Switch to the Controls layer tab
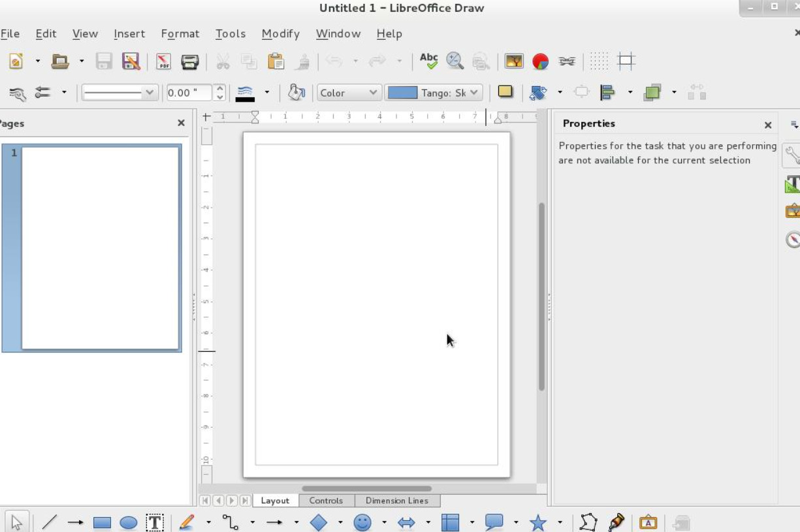800x532 pixels. tap(326, 501)
